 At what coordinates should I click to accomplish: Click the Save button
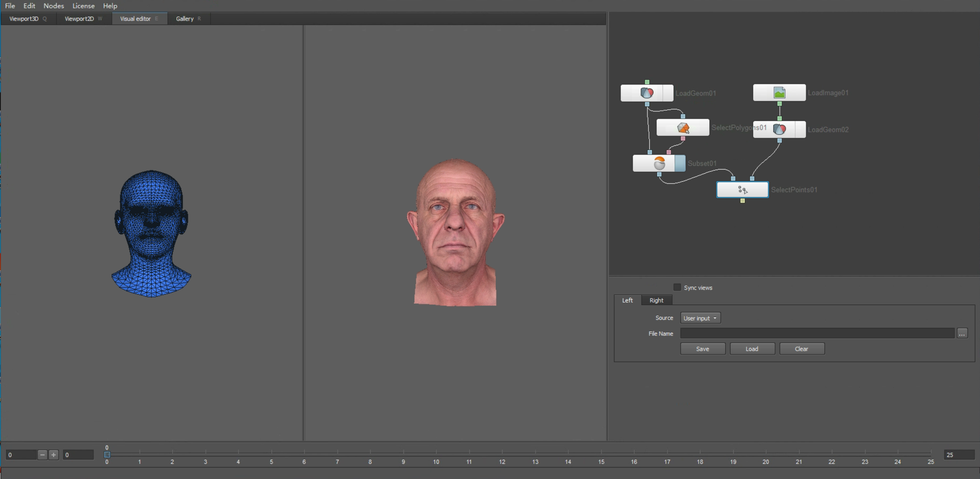click(702, 349)
